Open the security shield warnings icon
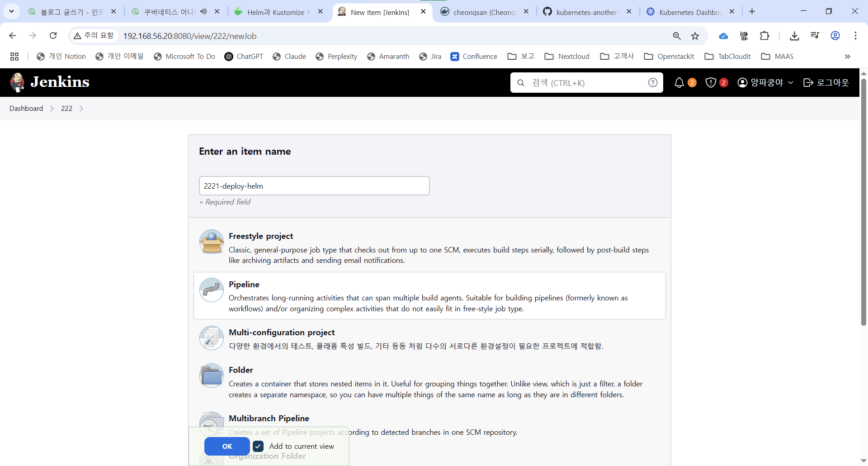This screenshot has height=466, width=868. tap(711, 83)
